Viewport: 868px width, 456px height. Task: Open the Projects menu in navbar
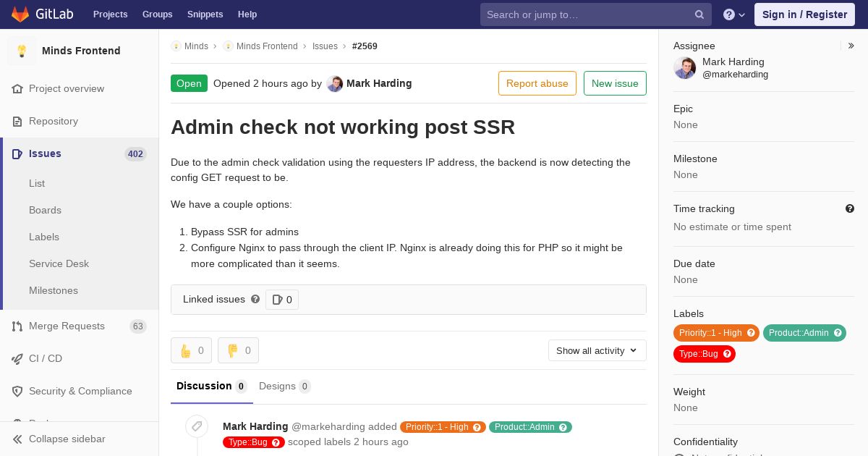coord(111,14)
